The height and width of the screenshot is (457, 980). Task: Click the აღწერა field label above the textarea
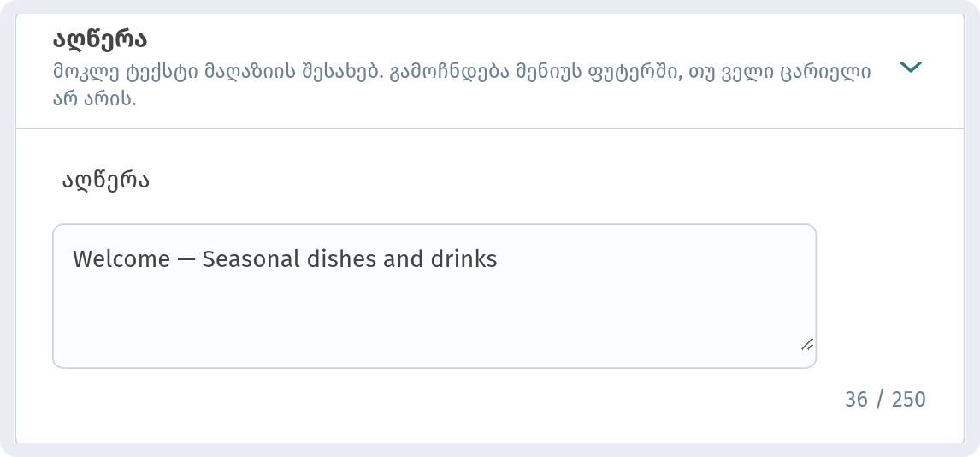pyautogui.click(x=106, y=181)
